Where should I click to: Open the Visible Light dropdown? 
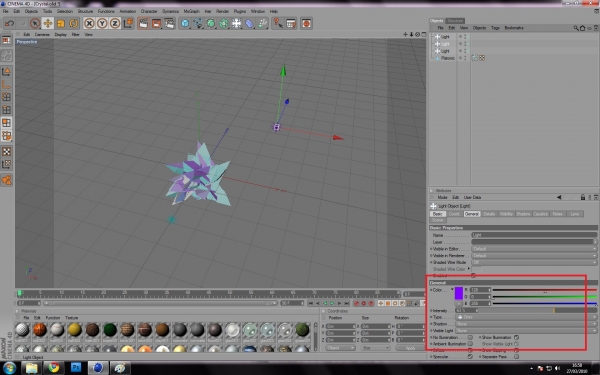coord(526,331)
